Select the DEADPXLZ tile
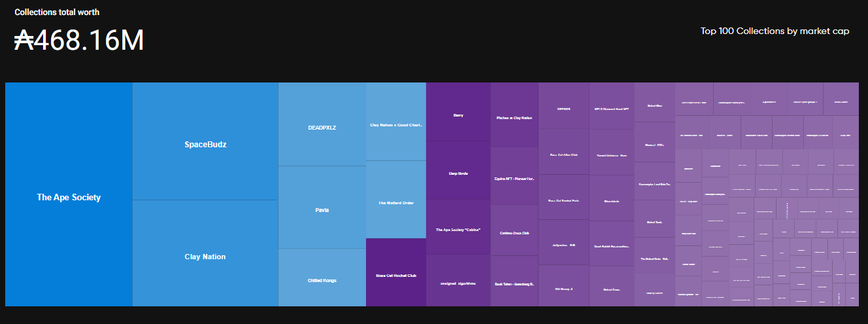The width and height of the screenshot is (868, 324). pyautogui.click(x=322, y=124)
